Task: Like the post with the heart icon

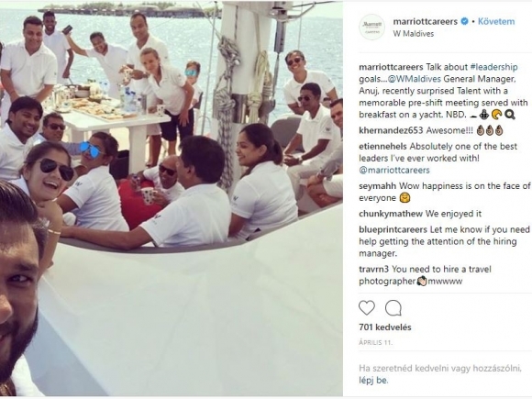Action: click(x=367, y=308)
